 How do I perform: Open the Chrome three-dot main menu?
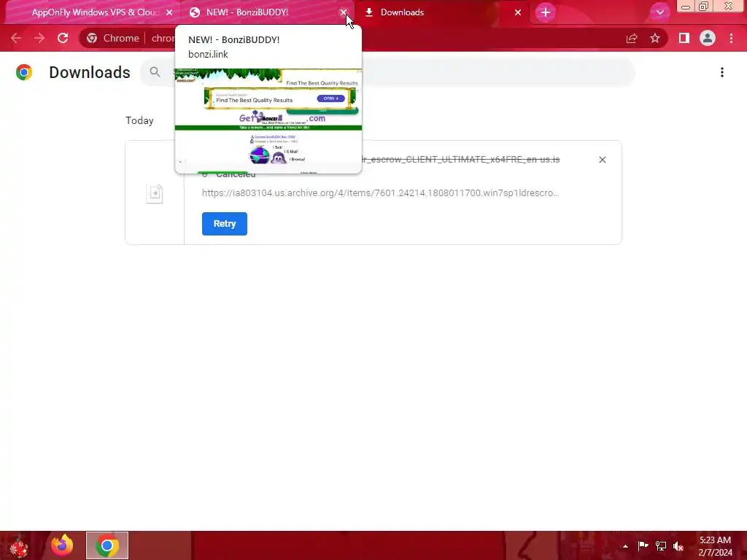coord(731,38)
